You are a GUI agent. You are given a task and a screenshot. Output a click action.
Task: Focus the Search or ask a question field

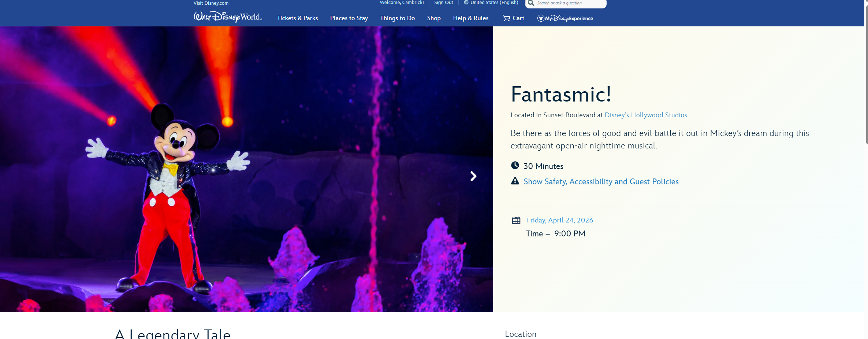(569, 3)
